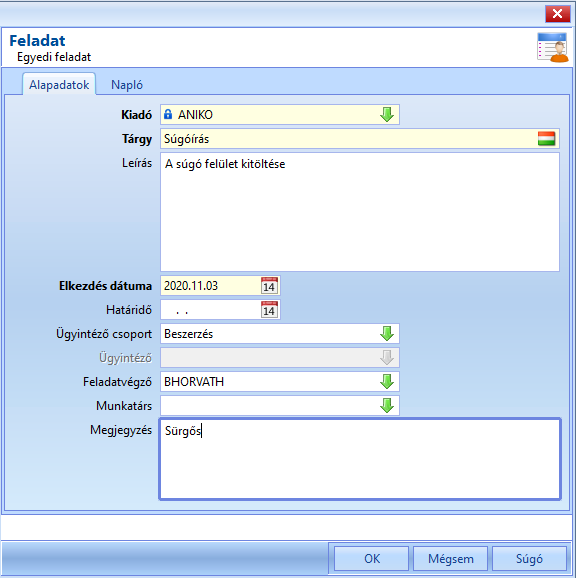Click into the Tárgy text field
The image size is (576, 578).
click(x=348, y=139)
